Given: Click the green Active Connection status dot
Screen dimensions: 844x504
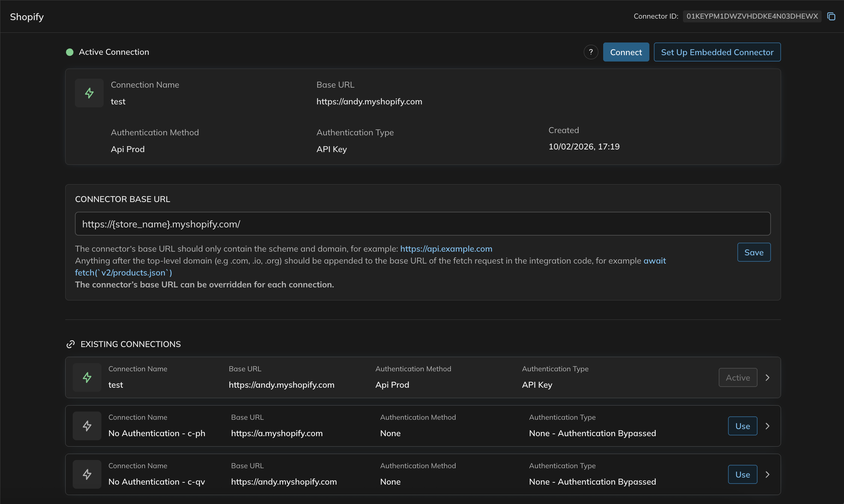Looking at the screenshot, I should pos(70,52).
